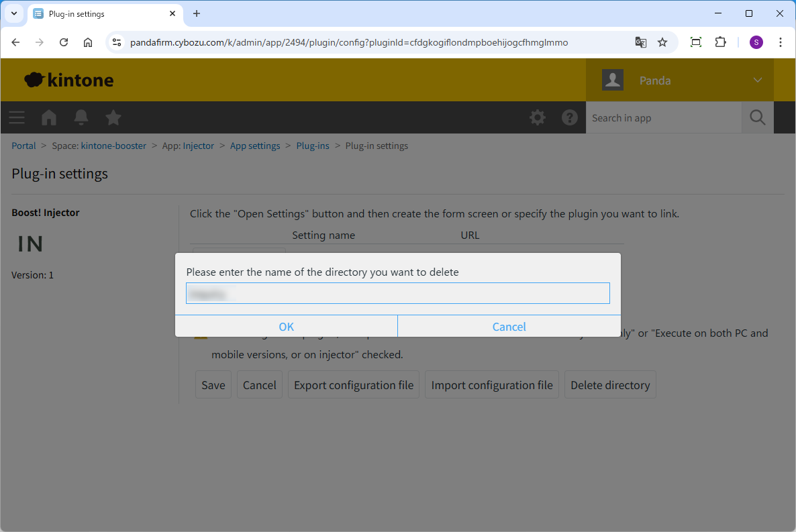
Task: Open the settings gear icon
Action: (538, 118)
